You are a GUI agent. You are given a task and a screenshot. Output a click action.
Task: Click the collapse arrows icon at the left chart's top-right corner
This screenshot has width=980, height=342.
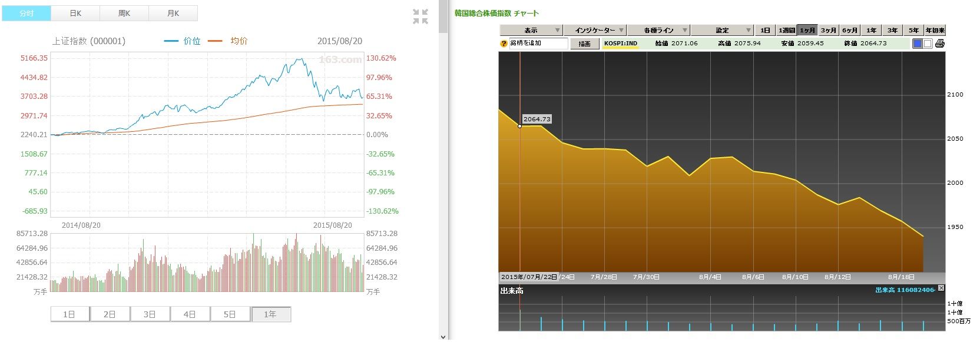click(421, 16)
